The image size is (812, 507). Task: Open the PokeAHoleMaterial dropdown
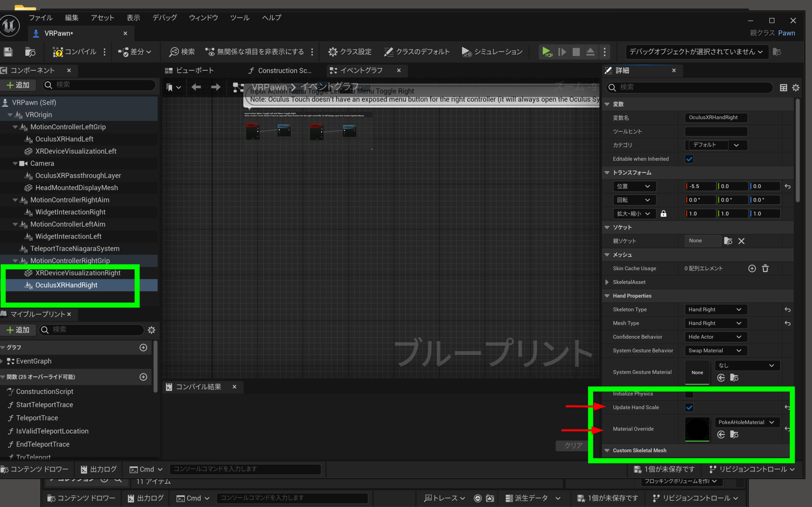point(747,422)
